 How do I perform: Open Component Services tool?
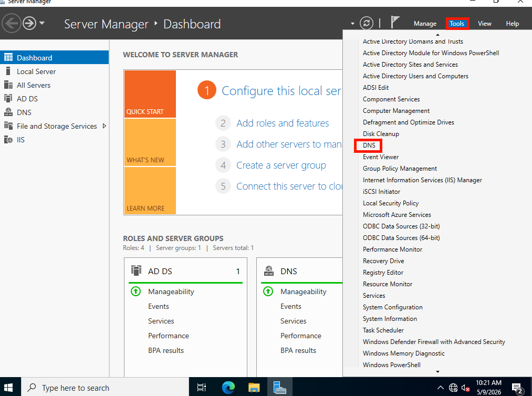pos(391,99)
